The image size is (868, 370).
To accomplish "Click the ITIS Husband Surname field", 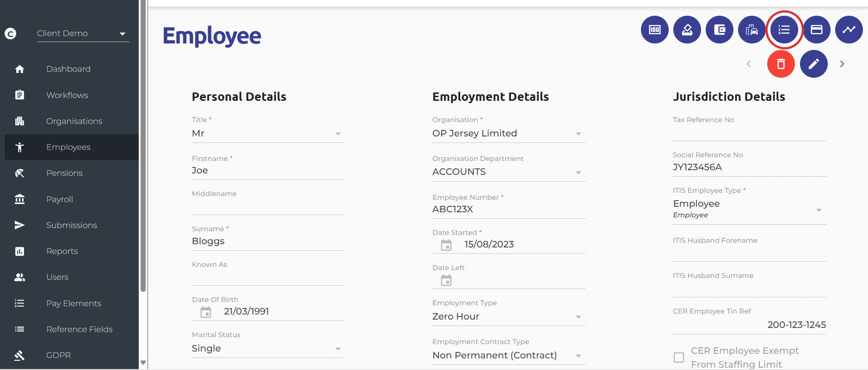I will (x=749, y=288).
